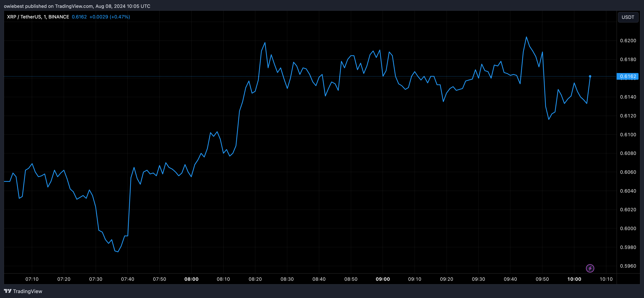
Task: Click the 0.6180 price axis label
Action: pos(628,59)
